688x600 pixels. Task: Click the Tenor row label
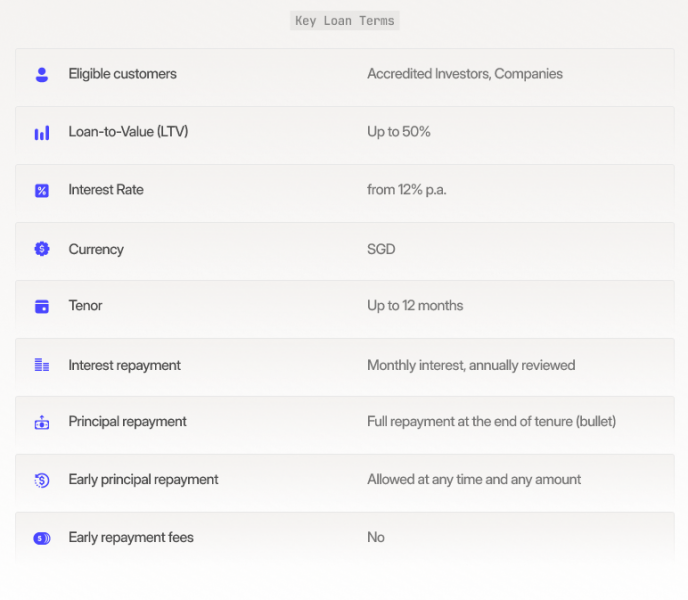tap(85, 306)
